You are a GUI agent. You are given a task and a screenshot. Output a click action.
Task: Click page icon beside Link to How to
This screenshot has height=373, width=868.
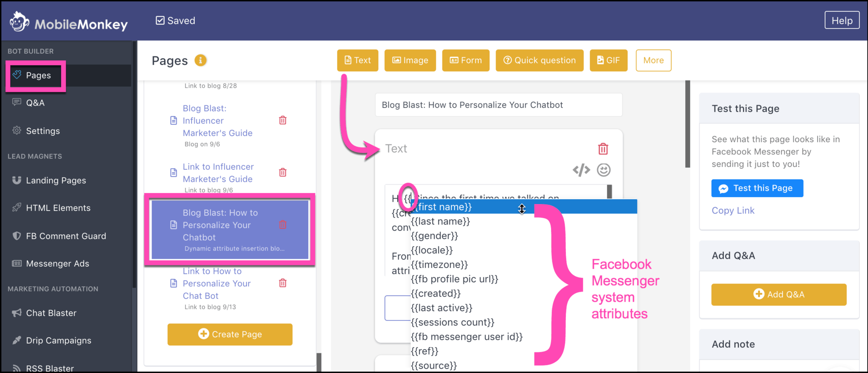click(173, 283)
